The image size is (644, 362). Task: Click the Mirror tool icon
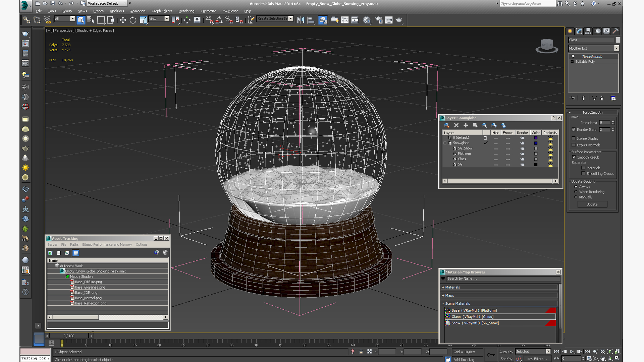point(301,20)
